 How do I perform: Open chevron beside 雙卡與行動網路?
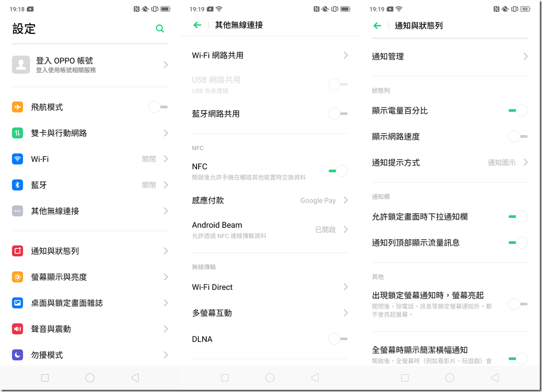pyautogui.click(x=166, y=133)
